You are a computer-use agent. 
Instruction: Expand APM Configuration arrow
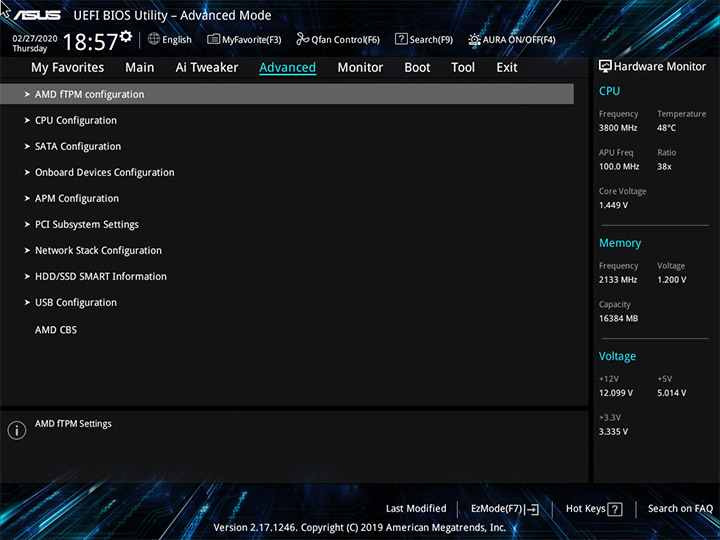click(x=27, y=198)
